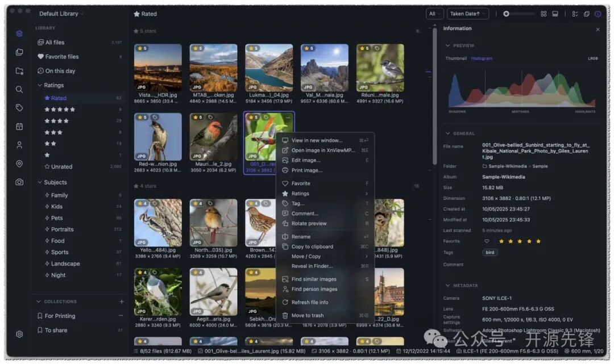Open the Taken Date sort dropdown
614x364 pixels.
pyautogui.click(x=468, y=14)
